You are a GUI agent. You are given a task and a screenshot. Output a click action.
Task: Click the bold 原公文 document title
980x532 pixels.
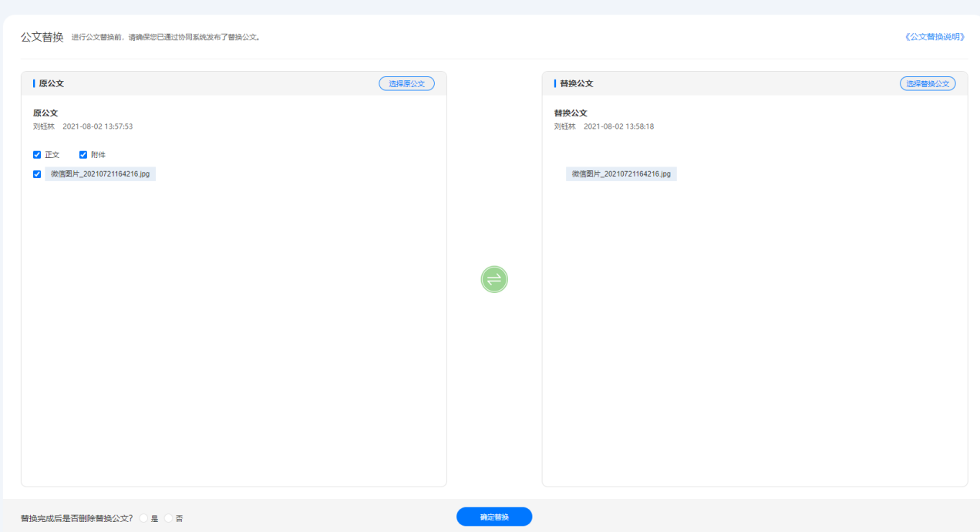45,113
